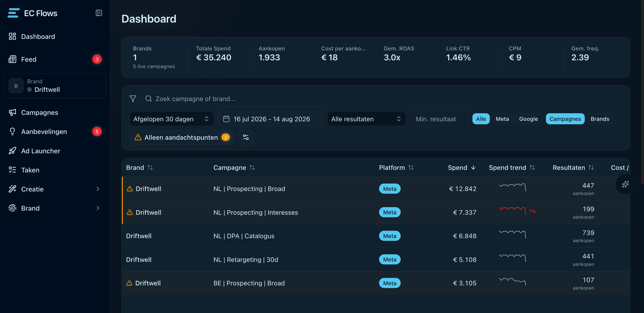Screen dimensions: 644x313
Task: Click the Taken checklist icon
Action: (12, 170)
